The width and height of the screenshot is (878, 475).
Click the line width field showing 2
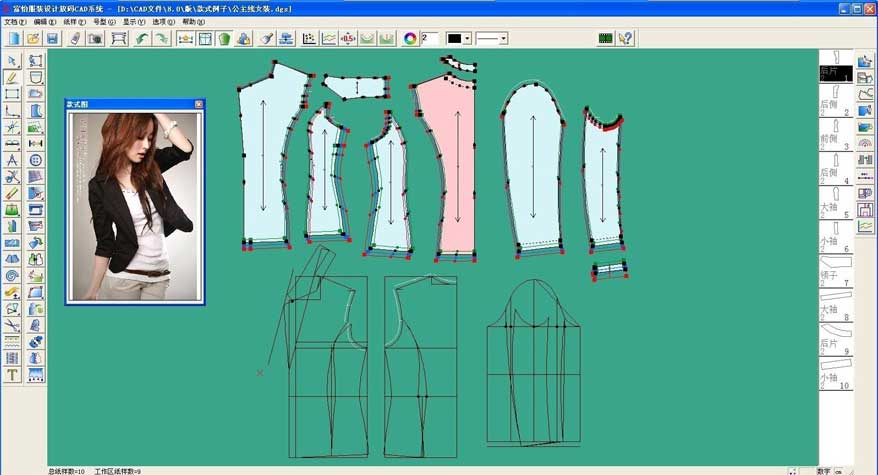click(430, 38)
